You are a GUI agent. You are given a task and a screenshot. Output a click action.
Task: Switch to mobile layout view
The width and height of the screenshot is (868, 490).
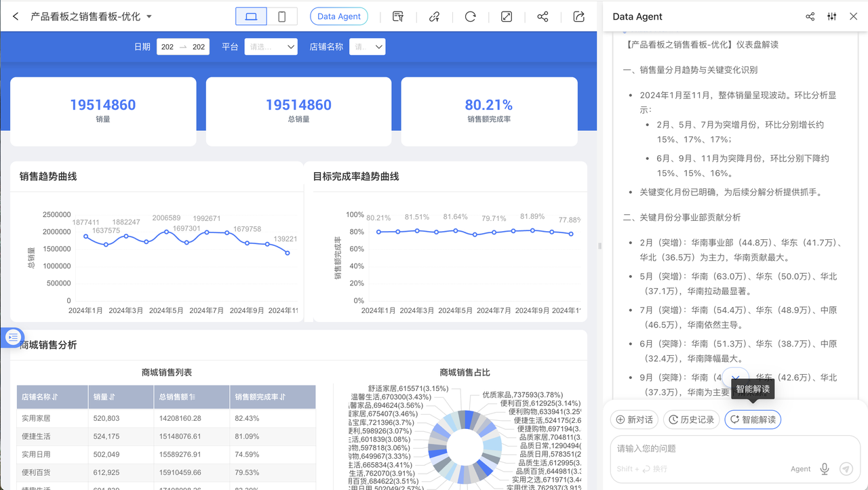282,16
